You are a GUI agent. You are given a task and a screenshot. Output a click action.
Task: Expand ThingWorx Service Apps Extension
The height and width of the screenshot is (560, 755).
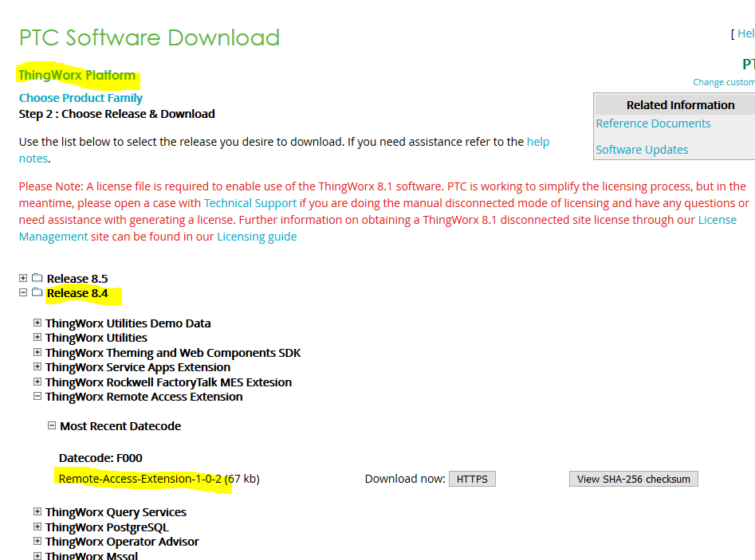[x=37, y=366]
